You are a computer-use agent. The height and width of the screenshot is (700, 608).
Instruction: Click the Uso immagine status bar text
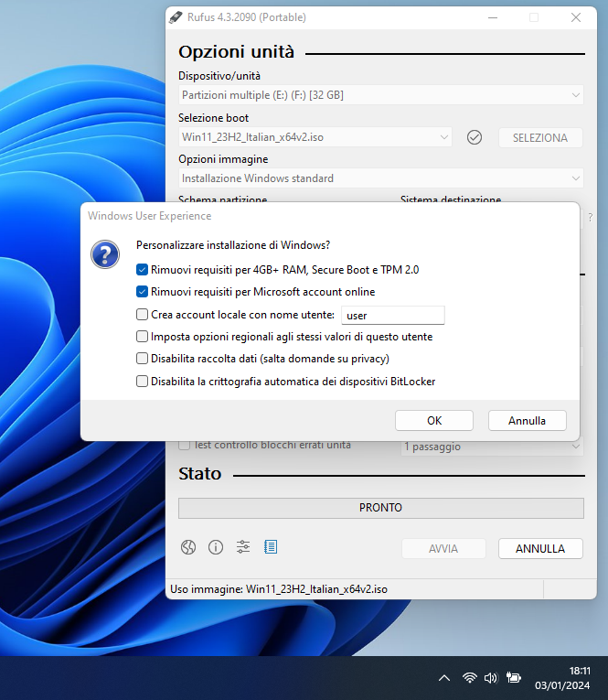pyautogui.click(x=279, y=589)
